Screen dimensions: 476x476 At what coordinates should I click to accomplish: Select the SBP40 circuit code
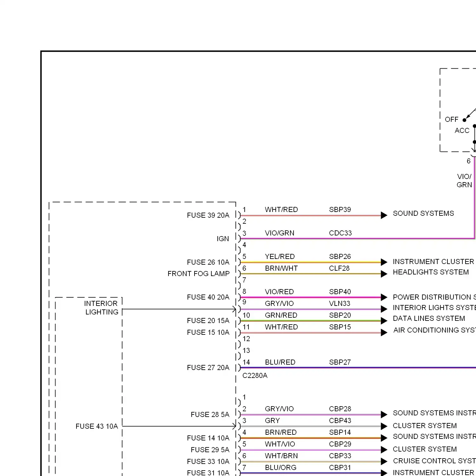(x=340, y=292)
